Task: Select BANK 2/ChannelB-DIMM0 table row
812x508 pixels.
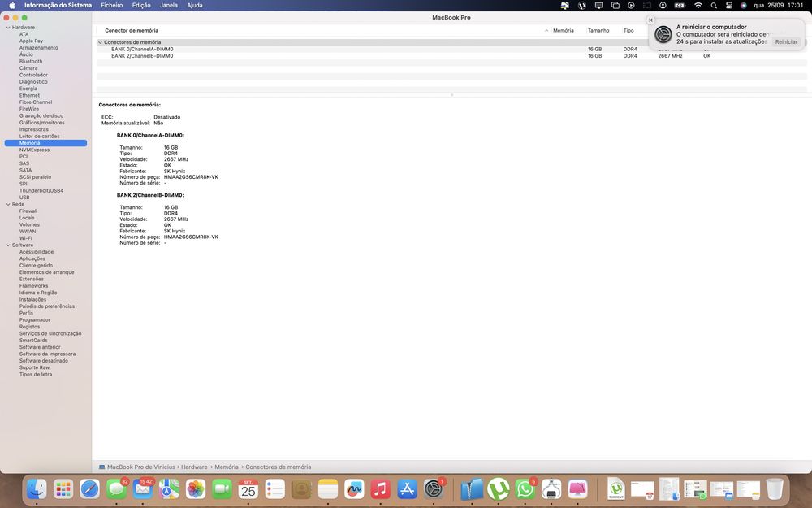Action: pos(451,56)
